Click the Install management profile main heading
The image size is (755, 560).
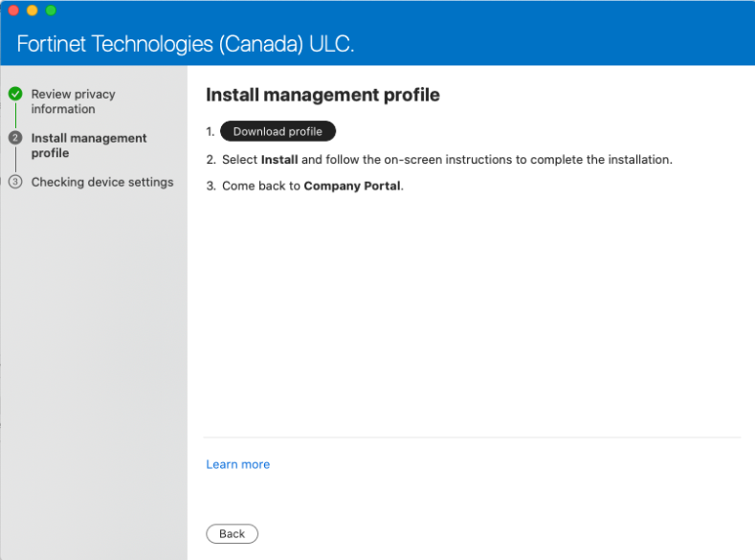[x=322, y=95]
